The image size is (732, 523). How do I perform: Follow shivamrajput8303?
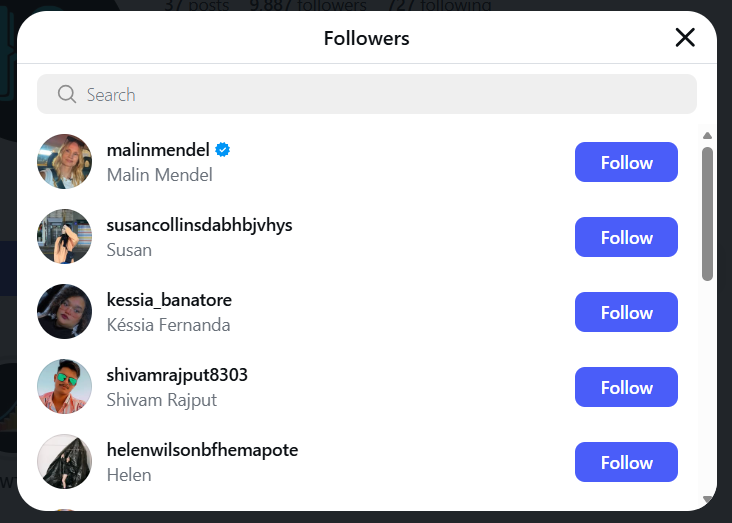[x=626, y=387]
